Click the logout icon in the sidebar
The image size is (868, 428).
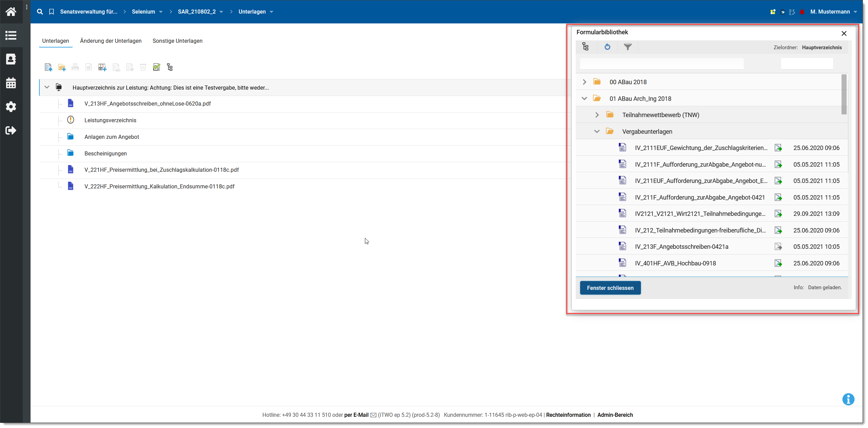tap(11, 130)
